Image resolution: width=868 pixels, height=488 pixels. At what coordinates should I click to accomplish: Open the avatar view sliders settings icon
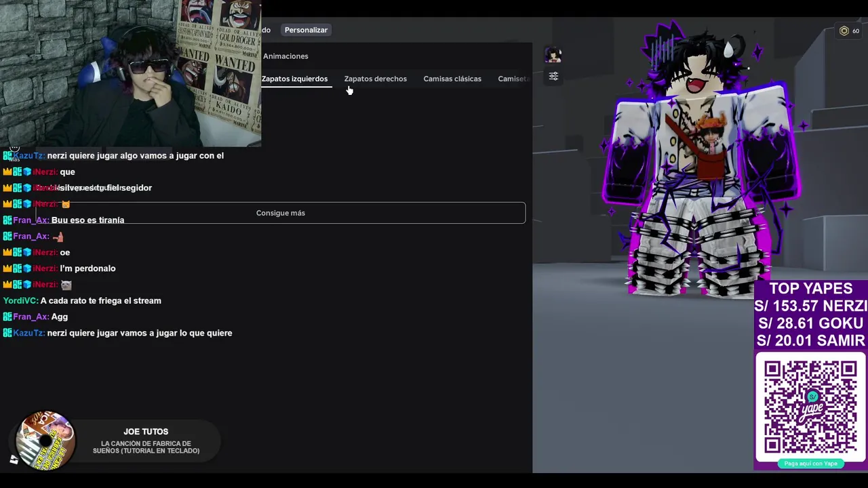click(553, 77)
